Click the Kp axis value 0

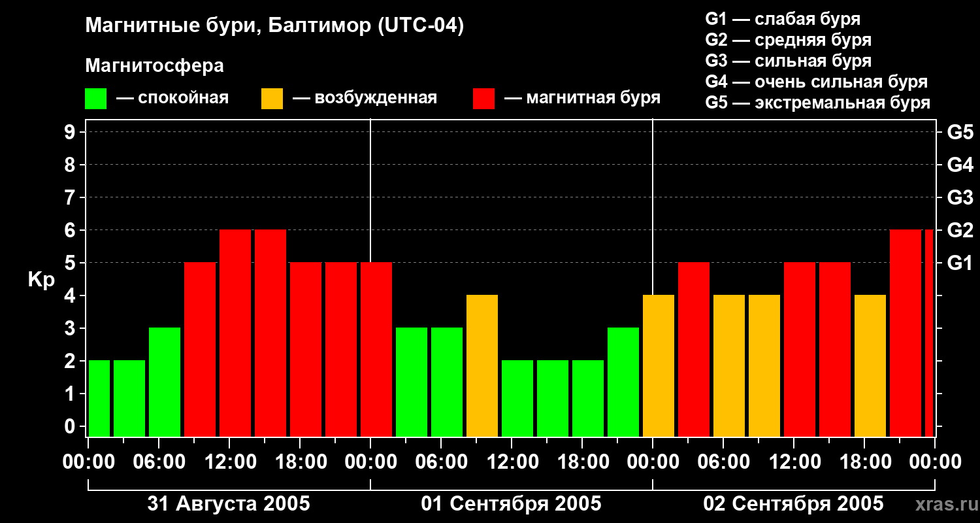tap(71, 426)
